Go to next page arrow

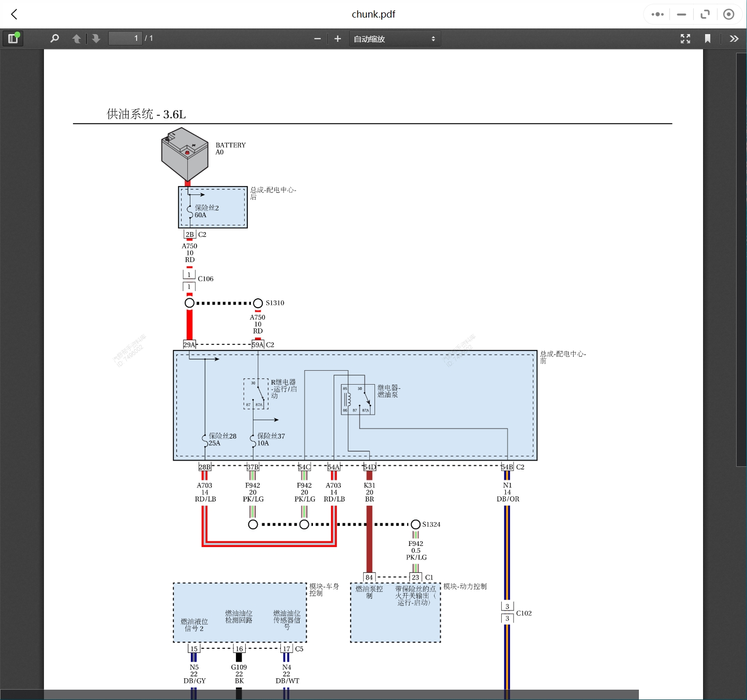tap(96, 39)
